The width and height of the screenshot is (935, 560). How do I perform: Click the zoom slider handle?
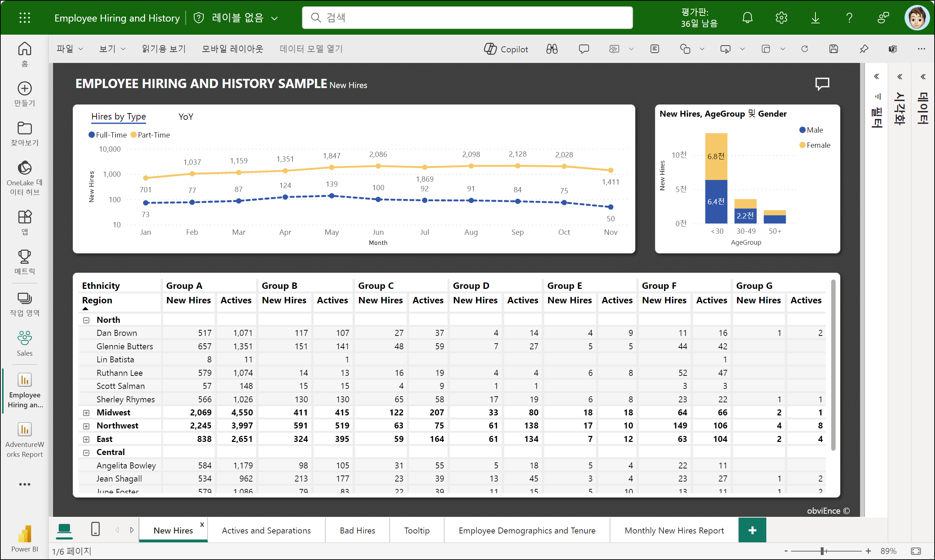pos(822,551)
